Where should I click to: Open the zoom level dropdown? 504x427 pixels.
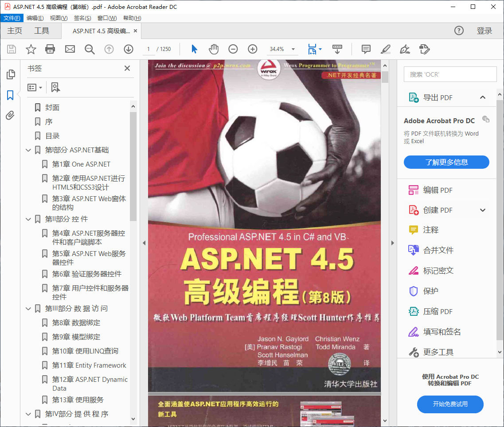tap(293, 49)
